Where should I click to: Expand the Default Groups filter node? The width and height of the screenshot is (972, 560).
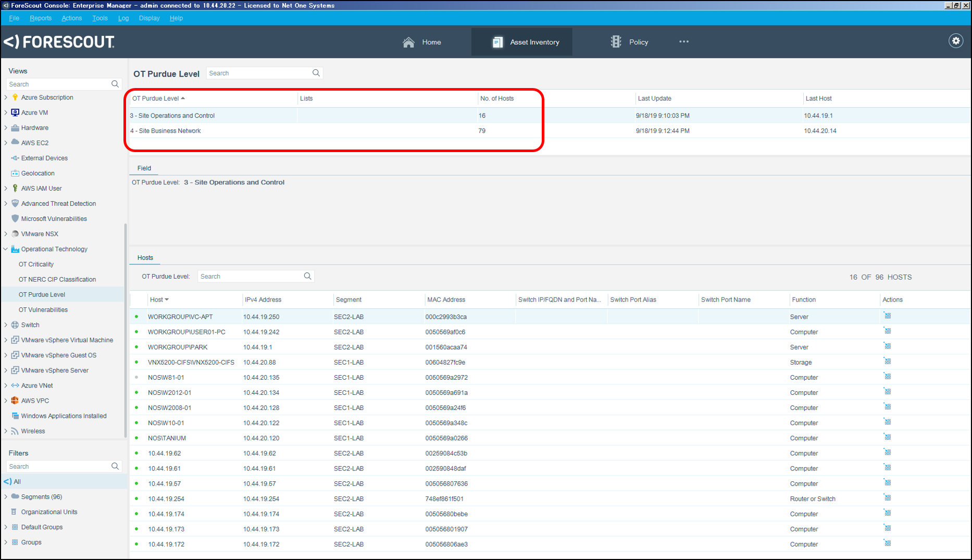(x=6, y=527)
